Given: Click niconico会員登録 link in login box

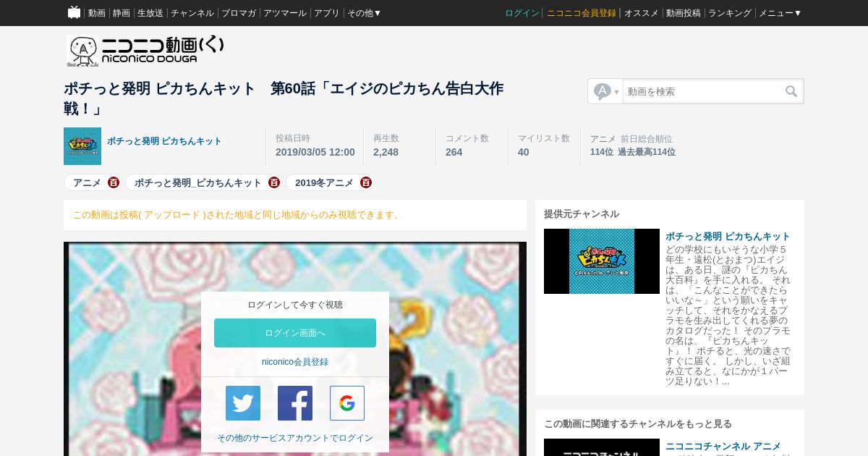Looking at the screenshot, I should pyautogui.click(x=295, y=362).
